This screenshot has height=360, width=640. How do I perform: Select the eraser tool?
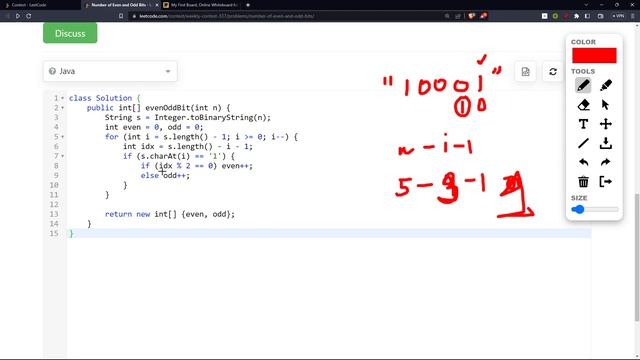click(x=583, y=105)
